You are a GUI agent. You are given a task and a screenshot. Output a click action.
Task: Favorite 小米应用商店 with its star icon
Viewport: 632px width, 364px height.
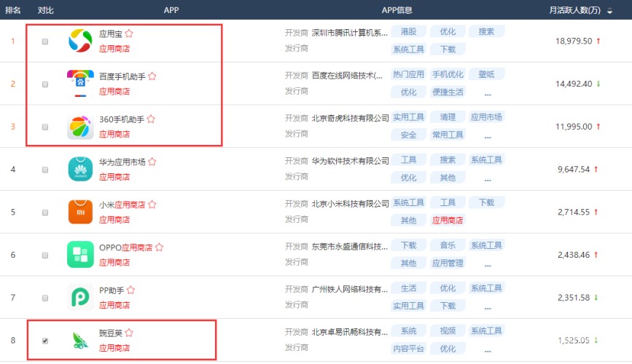(152, 205)
